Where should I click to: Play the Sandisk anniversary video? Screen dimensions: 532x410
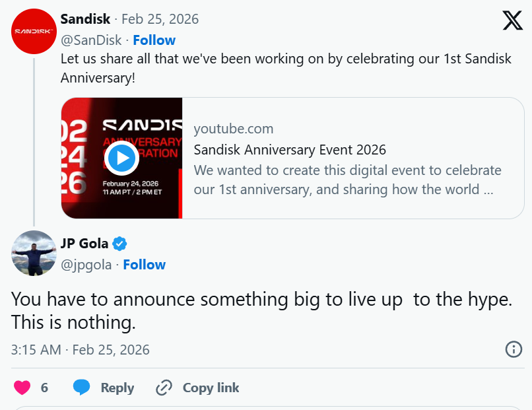[121, 158]
